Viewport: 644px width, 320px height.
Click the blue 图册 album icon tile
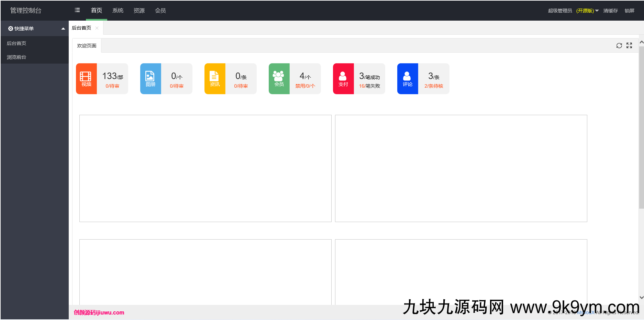click(151, 79)
